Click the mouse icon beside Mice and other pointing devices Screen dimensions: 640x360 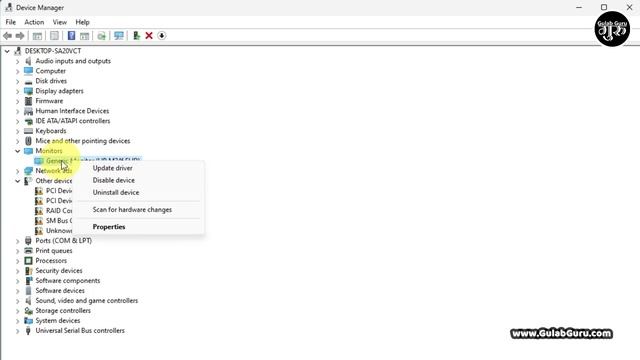[28, 141]
